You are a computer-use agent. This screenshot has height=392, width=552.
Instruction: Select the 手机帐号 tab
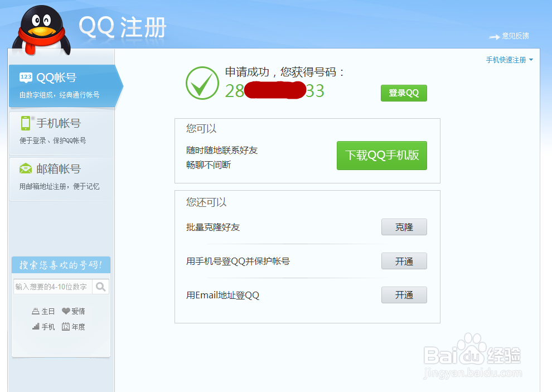pos(61,133)
